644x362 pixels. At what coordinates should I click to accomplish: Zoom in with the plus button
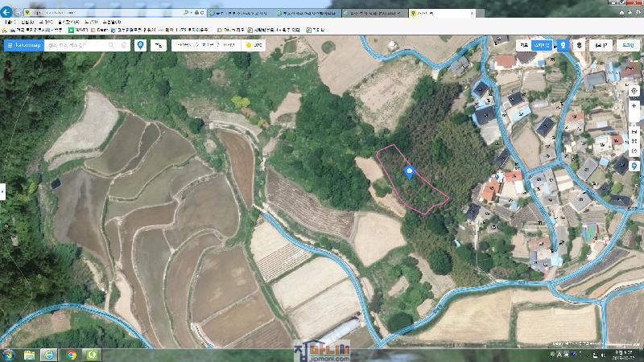[635, 107]
